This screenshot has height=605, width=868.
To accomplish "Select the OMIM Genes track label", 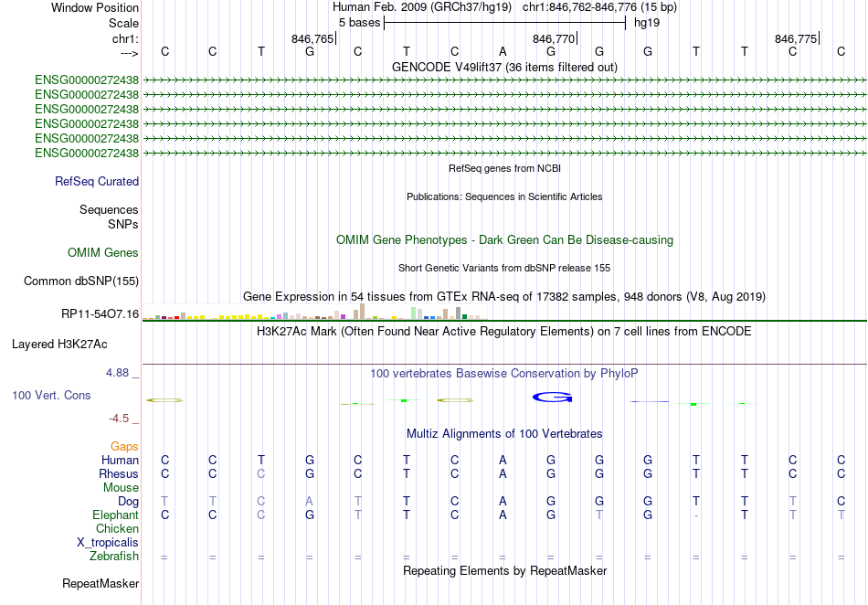I will click(103, 253).
